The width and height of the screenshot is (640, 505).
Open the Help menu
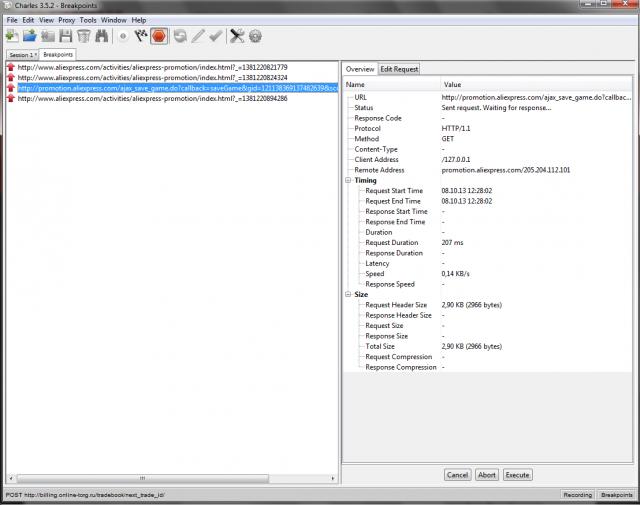point(139,20)
